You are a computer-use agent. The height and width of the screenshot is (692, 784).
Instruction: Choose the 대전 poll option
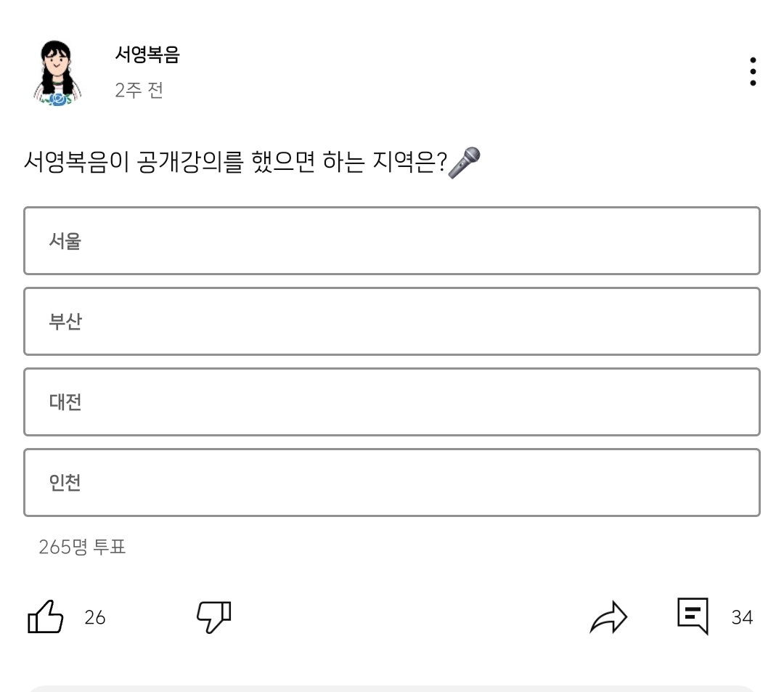pos(392,402)
